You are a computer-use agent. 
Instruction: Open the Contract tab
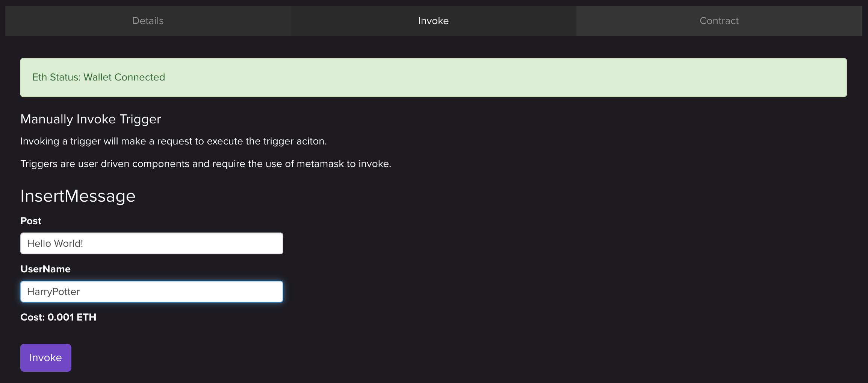(719, 21)
